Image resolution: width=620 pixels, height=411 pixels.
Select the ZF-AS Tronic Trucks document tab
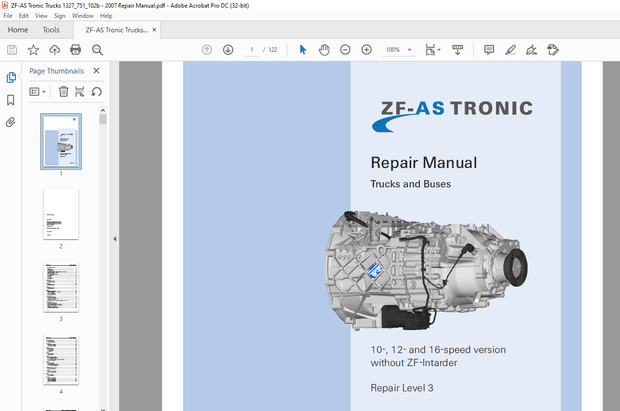click(117, 30)
